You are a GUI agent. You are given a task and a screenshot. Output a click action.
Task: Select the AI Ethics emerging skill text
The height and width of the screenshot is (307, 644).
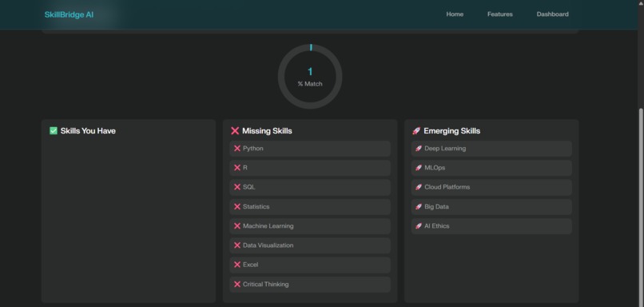point(436,226)
